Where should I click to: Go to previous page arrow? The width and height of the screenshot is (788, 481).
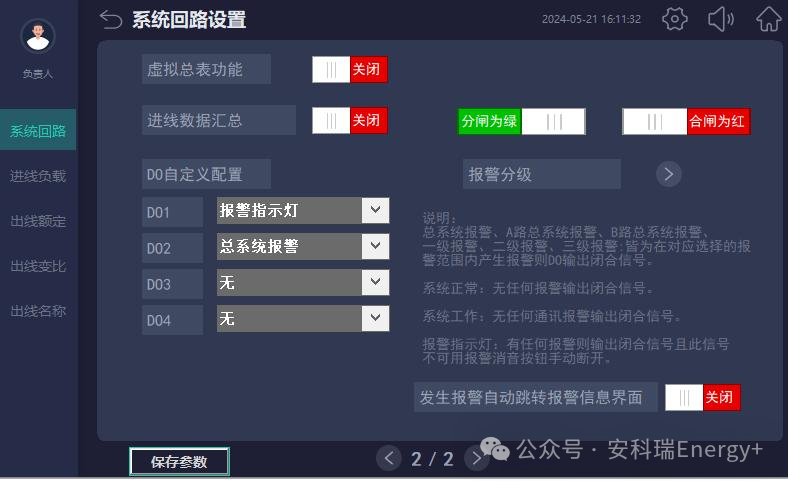388,458
